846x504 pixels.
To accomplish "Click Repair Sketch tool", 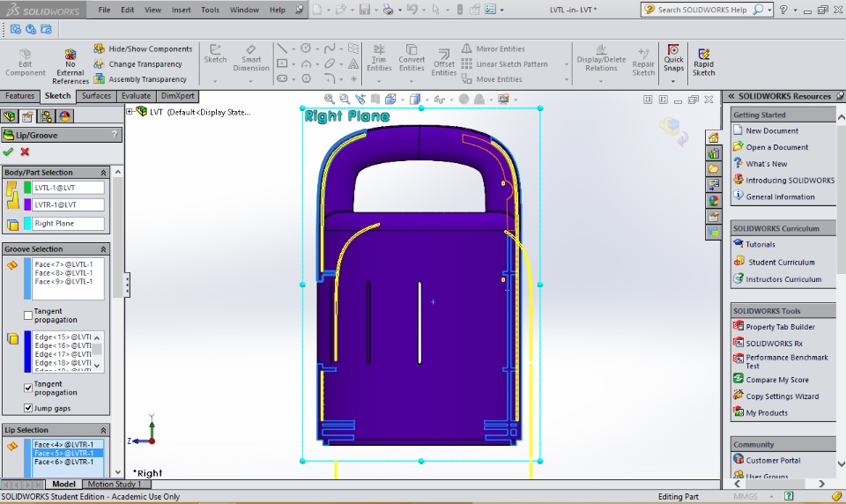I will click(643, 62).
